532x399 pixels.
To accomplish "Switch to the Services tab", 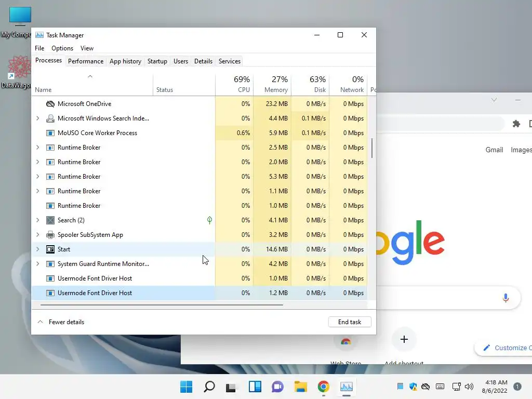I will point(229,61).
